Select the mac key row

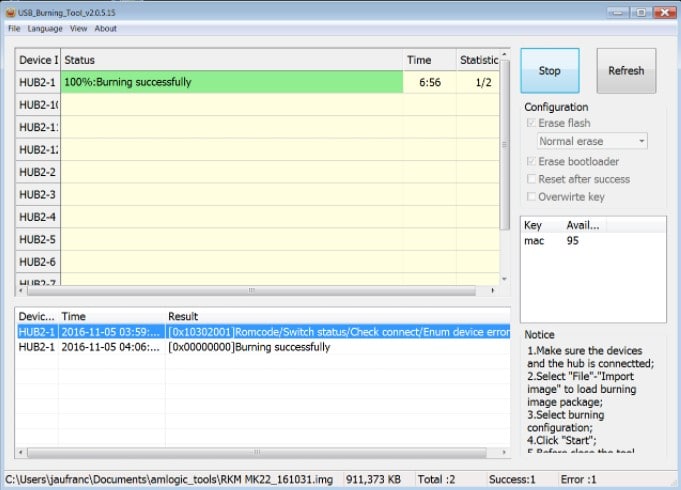593,241
